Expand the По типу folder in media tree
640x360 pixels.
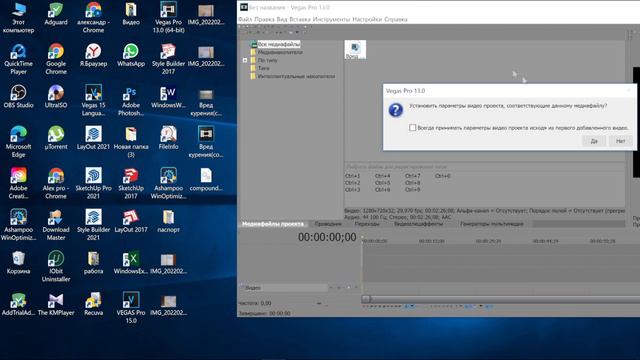pyautogui.click(x=245, y=60)
